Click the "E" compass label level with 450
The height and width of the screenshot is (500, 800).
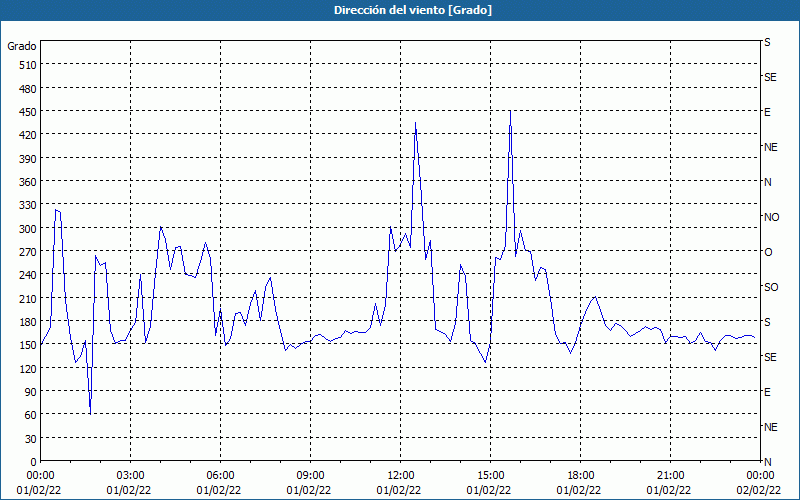click(x=767, y=112)
